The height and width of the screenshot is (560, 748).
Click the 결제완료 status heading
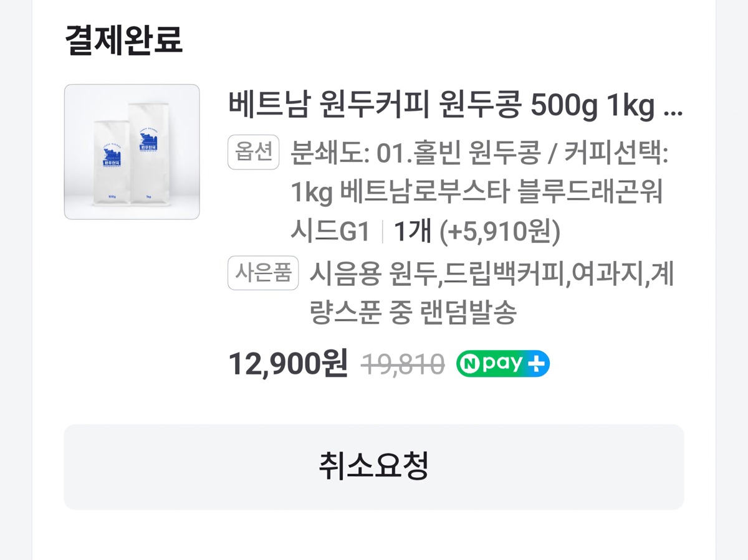tap(123, 39)
